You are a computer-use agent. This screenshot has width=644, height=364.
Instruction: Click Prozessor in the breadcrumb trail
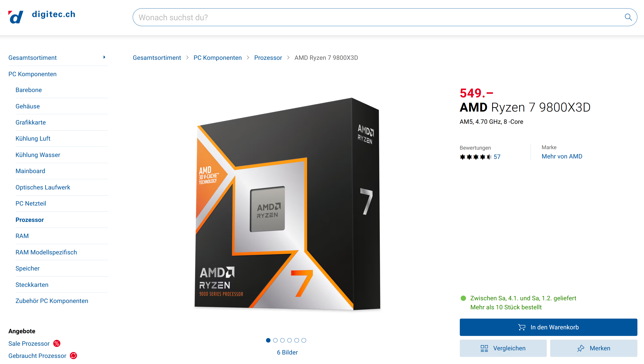[268, 58]
